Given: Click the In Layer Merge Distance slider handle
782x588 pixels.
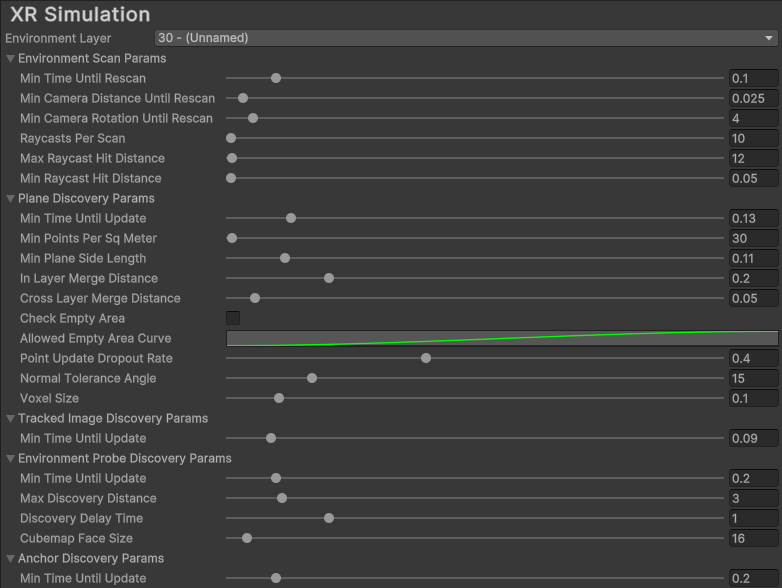Looking at the screenshot, I should 329,278.
